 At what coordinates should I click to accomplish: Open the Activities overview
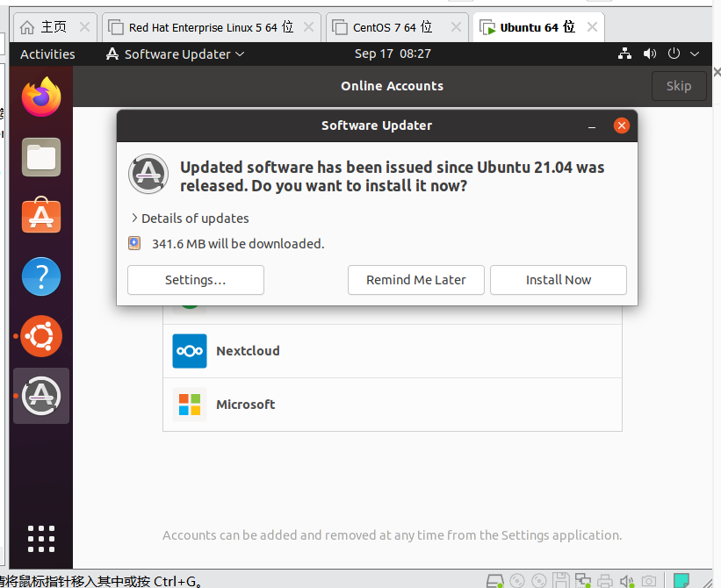[47, 54]
